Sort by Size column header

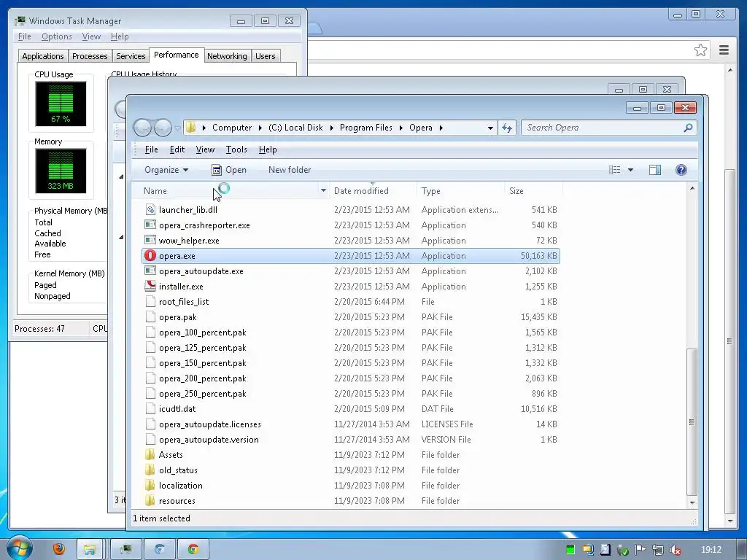[533, 191]
